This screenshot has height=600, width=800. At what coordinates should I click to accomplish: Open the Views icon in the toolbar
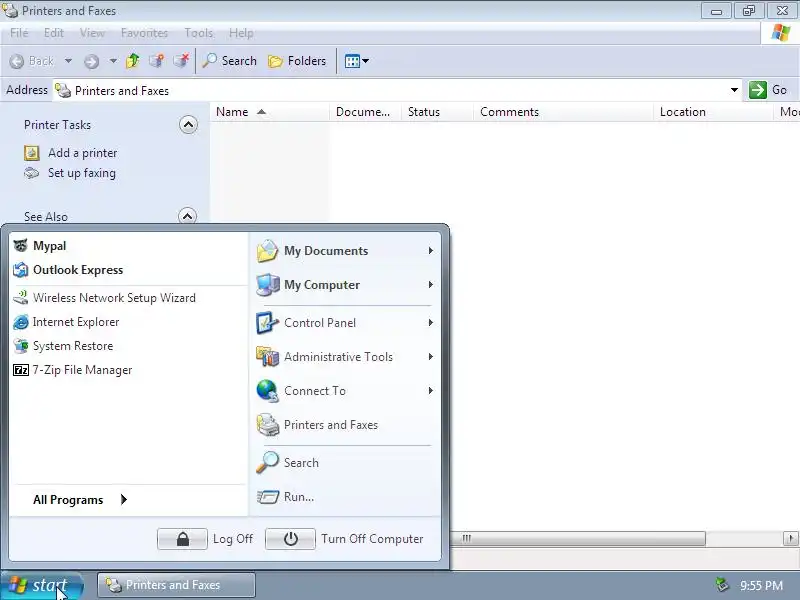[353, 61]
